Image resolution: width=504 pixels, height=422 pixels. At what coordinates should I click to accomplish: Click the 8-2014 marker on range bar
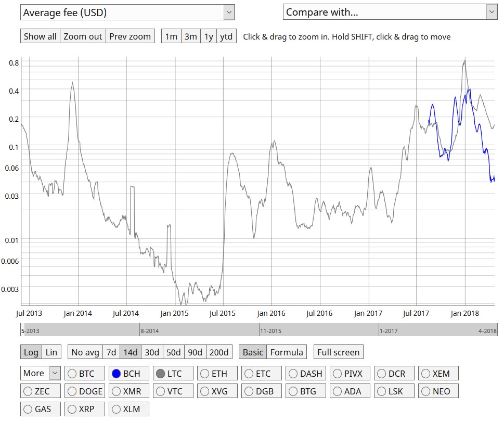pos(149,331)
